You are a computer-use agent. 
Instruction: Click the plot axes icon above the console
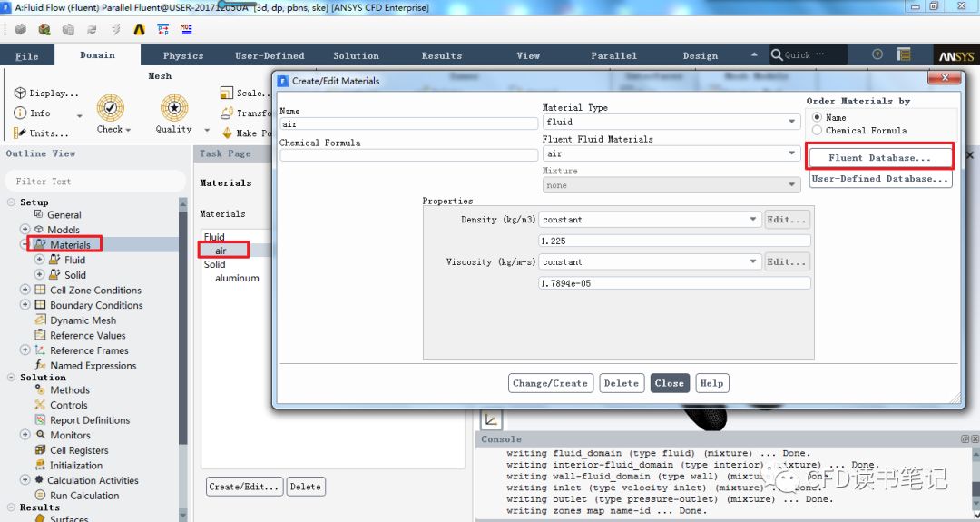491,419
